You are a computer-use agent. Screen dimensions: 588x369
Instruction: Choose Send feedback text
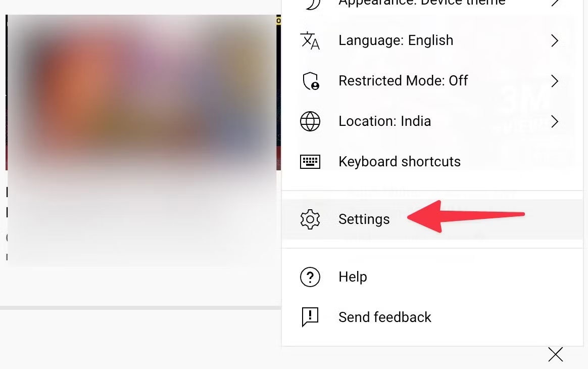(x=385, y=317)
